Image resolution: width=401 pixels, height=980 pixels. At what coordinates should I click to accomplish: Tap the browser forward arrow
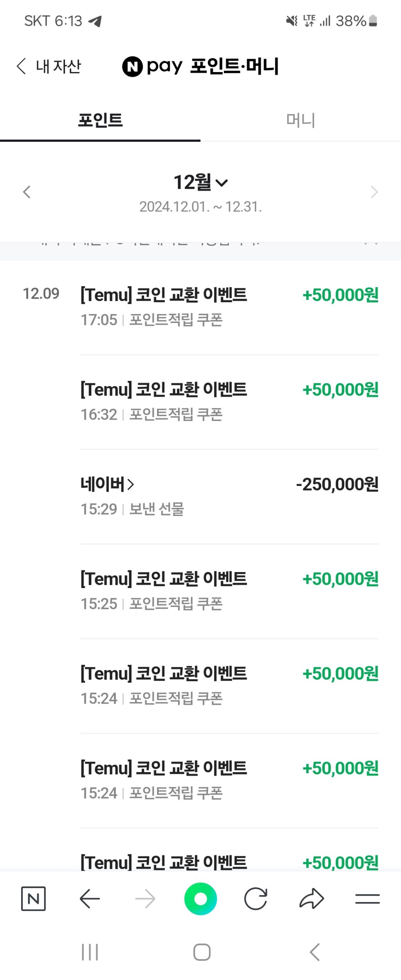click(145, 899)
